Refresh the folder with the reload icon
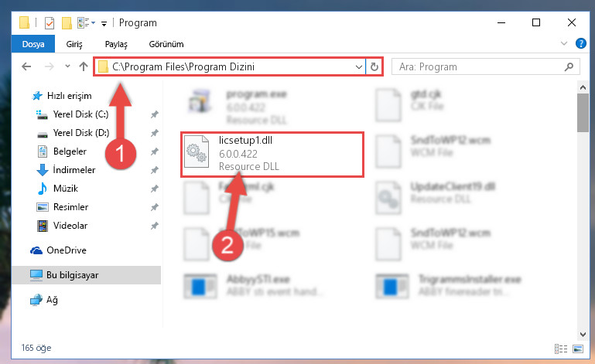This screenshot has width=595, height=364. pos(374,67)
